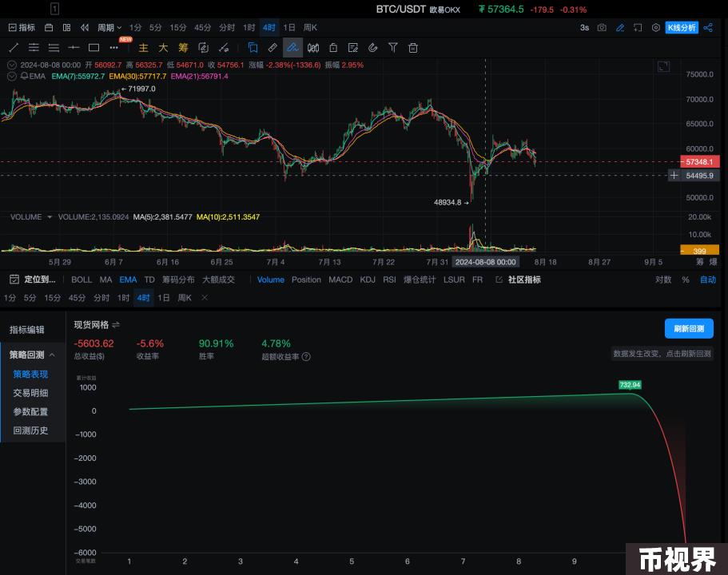Image resolution: width=728 pixels, height=575 pixels.
Task: Share the chart using share icon
Action: pyautogui.click(x=708, y=27)
